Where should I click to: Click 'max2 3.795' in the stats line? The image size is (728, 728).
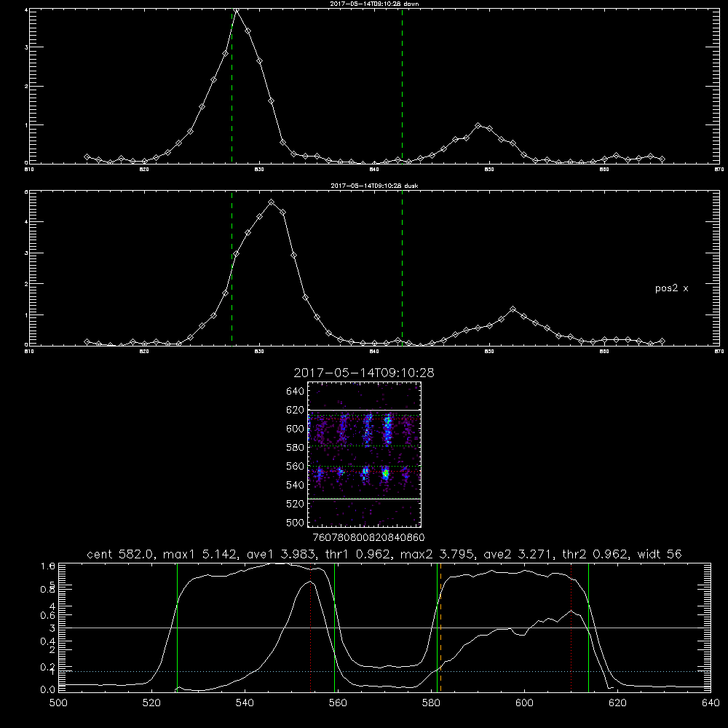[x=438, y=554]
